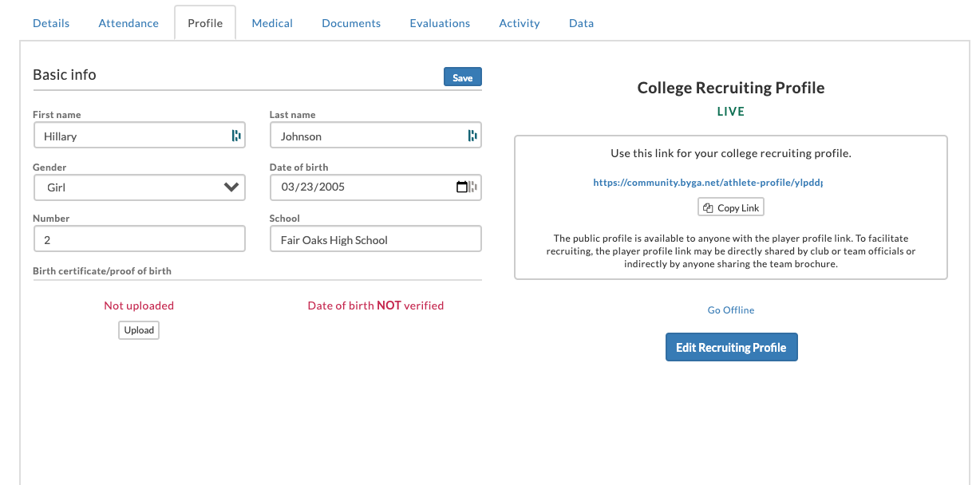Go to the Medical tab
The image size is (980, 485).
tap(272, 23)
